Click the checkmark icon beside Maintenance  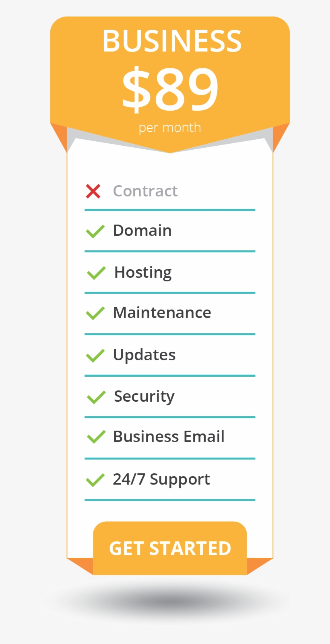[x=95, y=313]
